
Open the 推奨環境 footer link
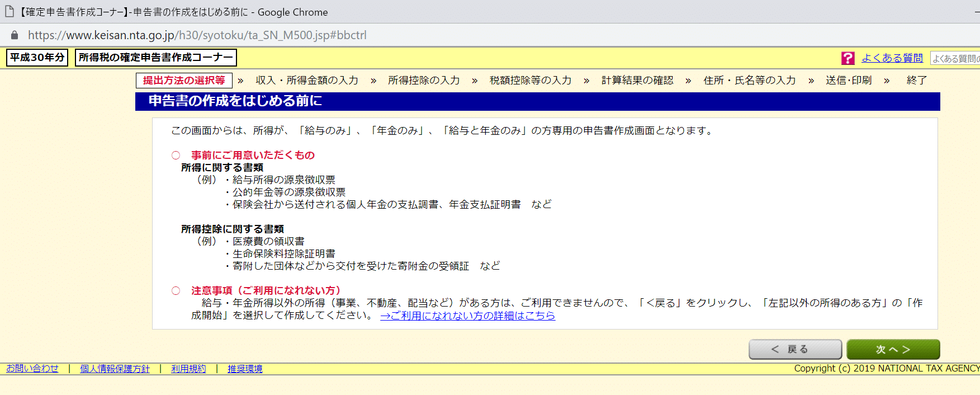tap(245, 369)
